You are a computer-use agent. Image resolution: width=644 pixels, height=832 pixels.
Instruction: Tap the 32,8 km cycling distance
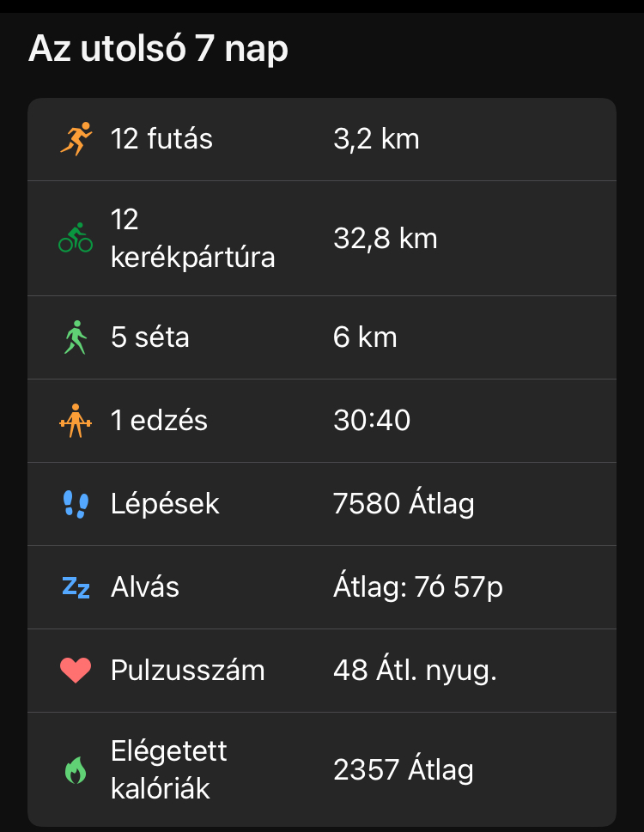tap(386, 238)
